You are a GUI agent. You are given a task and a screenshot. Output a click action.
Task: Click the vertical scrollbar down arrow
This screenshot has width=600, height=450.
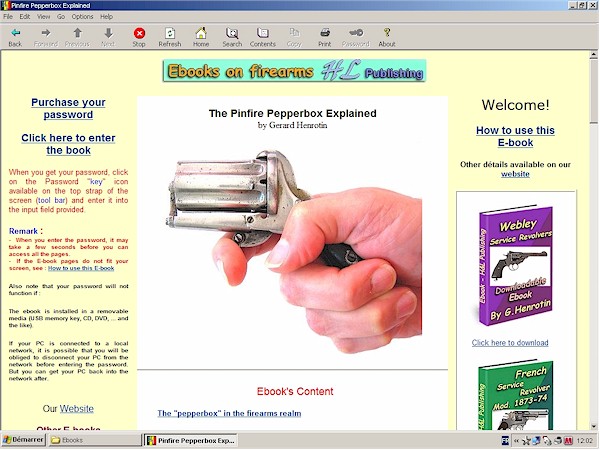(592, 424)
